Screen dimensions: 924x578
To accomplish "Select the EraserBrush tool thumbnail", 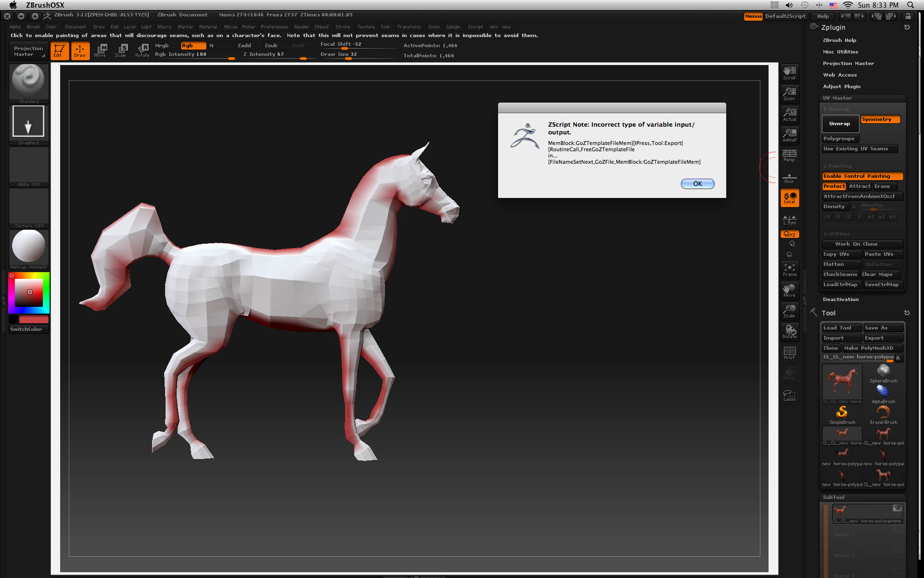I will (x=883, y=415).
